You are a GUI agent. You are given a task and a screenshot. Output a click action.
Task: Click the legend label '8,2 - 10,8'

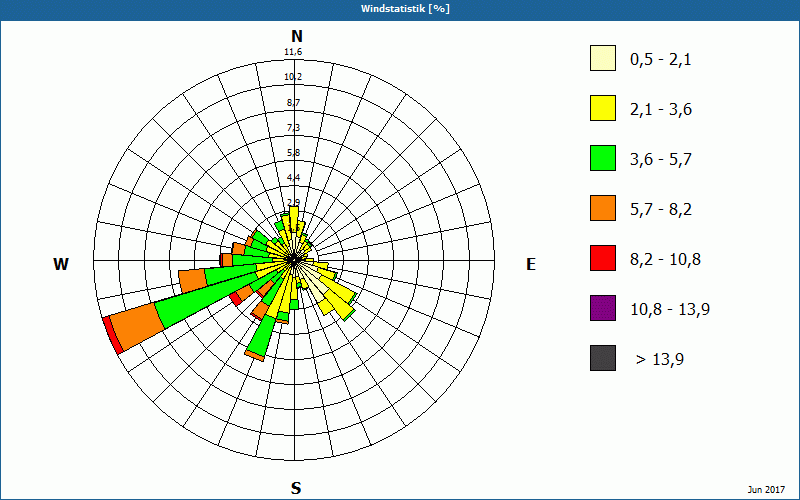point(665,260)
